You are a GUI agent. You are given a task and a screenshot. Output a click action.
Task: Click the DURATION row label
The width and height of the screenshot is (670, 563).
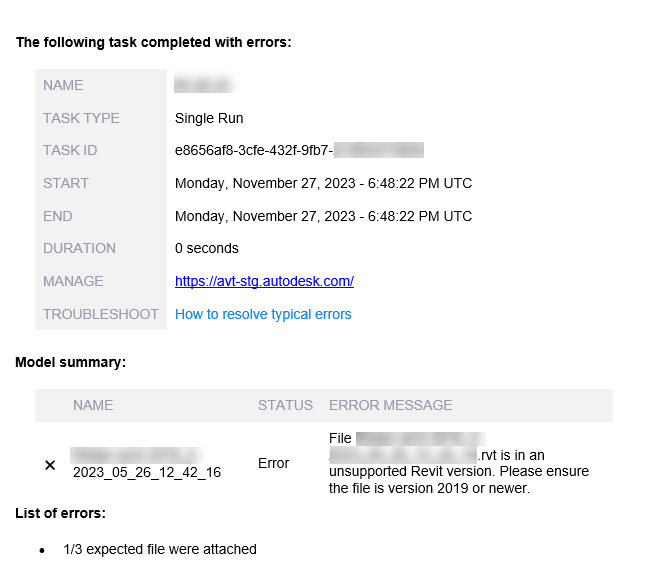(79, 248)
